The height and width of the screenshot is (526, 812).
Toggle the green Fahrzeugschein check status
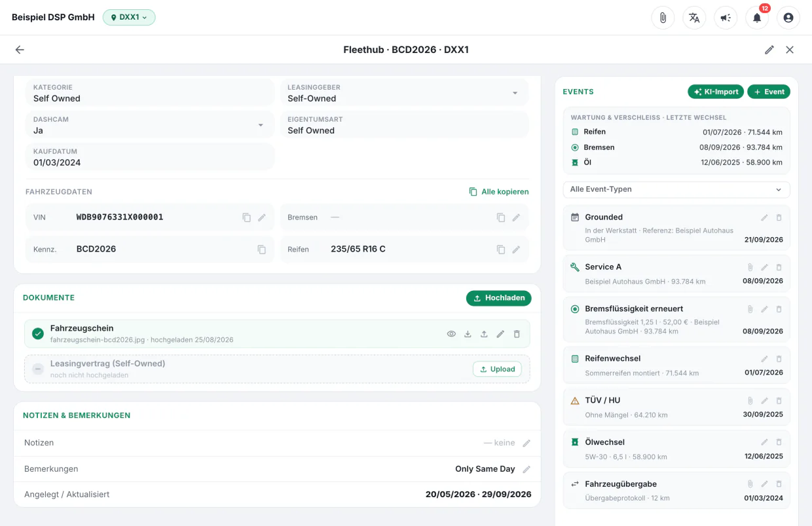(38, 334)
